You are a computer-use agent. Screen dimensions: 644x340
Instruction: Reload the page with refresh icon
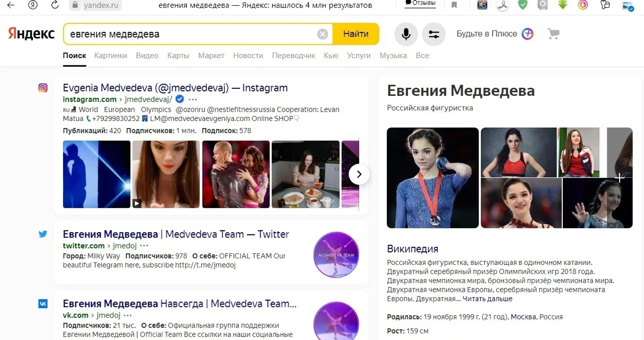tap(55, 5)
